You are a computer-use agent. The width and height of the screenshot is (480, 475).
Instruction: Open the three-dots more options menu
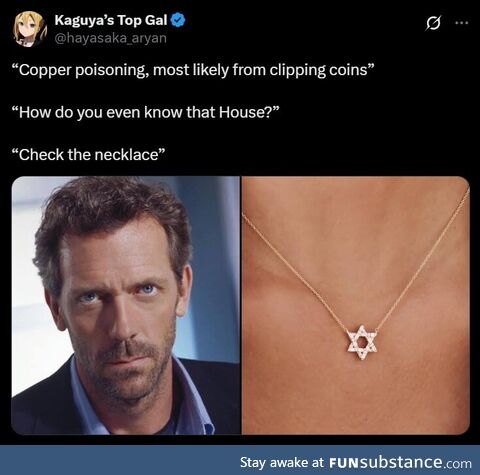462,23
